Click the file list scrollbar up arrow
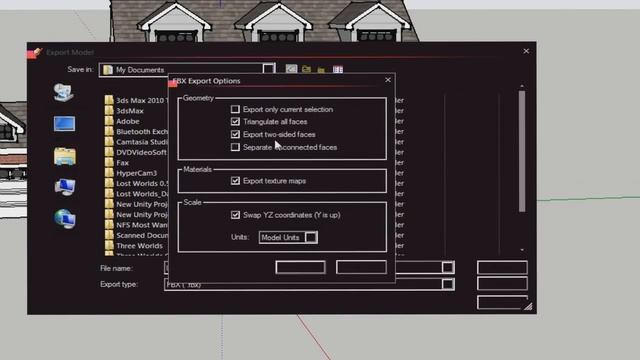Image resolution: width=640 pixels, height=360 pixels. (x=522, y=86)
